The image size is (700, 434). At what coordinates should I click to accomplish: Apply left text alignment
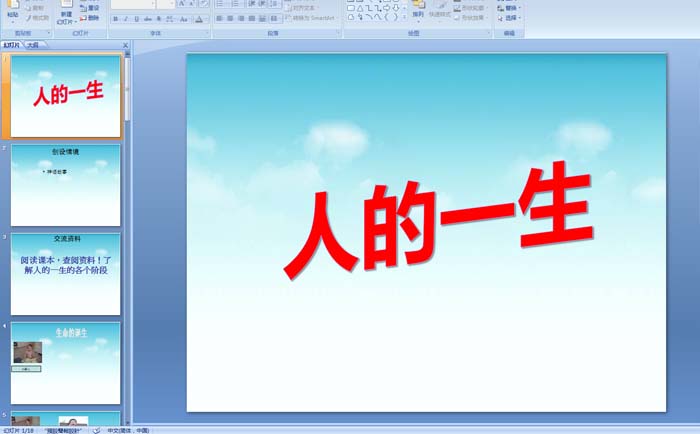pyautogui.click(x=219, y=18)
